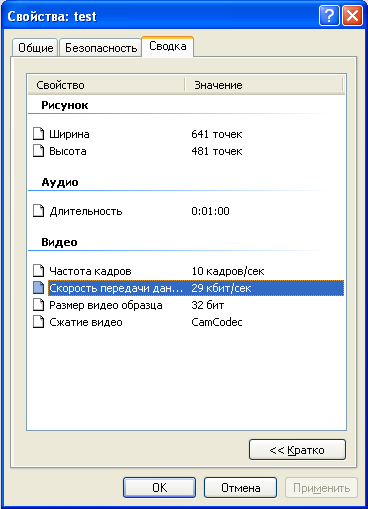This screenshot has height=509, width=368.
Task: Open the Безопасность tab
Action: click(x=101, y=48)
